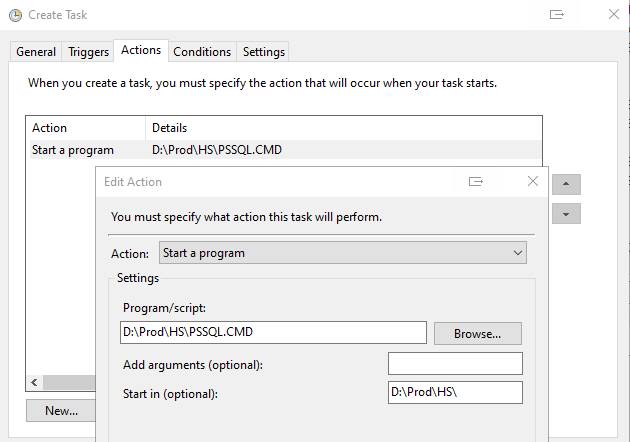The height and width of the screenshot is (442, 630).
Task: Click the New... button
Action: tap(61, 410)
